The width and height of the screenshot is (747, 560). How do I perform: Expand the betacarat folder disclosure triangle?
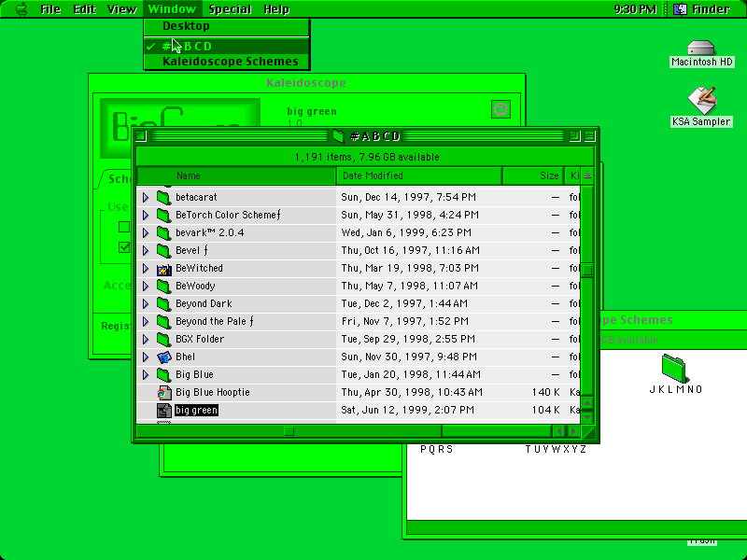(146, 197)
